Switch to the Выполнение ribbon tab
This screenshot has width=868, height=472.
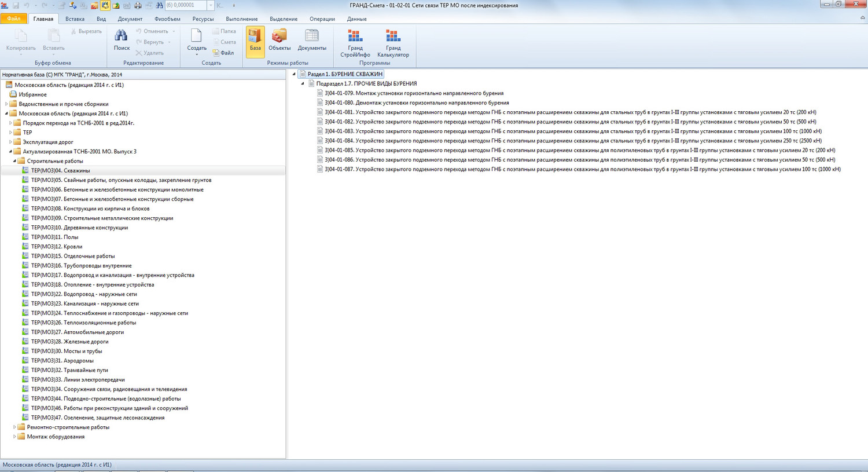point(242,19)
